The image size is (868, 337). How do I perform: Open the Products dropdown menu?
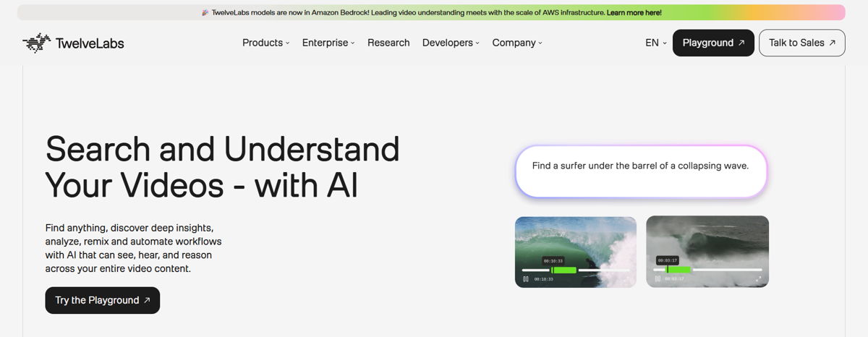265,43
